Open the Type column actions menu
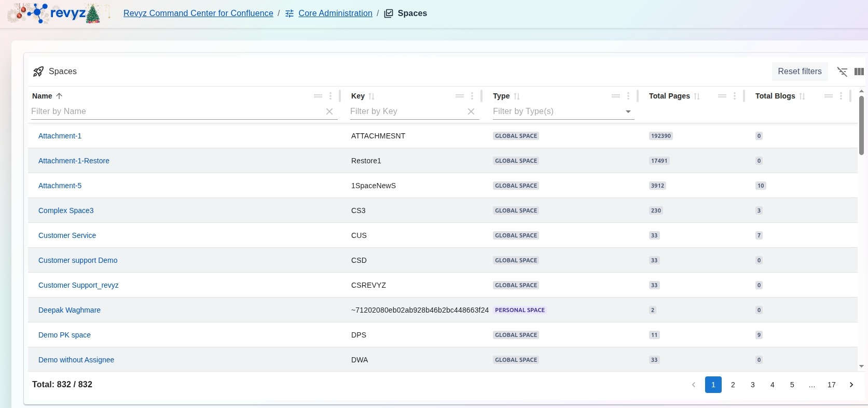Viewport: 868px width, 408px height. (x=628, y=96)
